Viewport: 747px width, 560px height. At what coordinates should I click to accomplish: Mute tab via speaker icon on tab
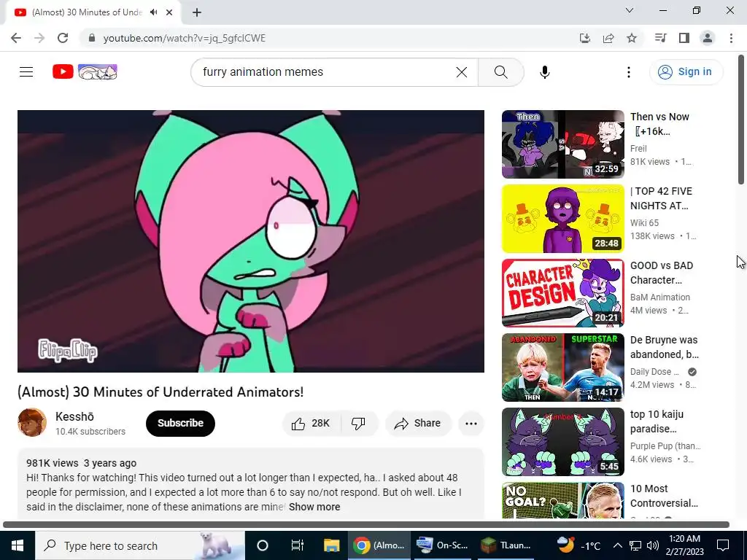point(153,12)
